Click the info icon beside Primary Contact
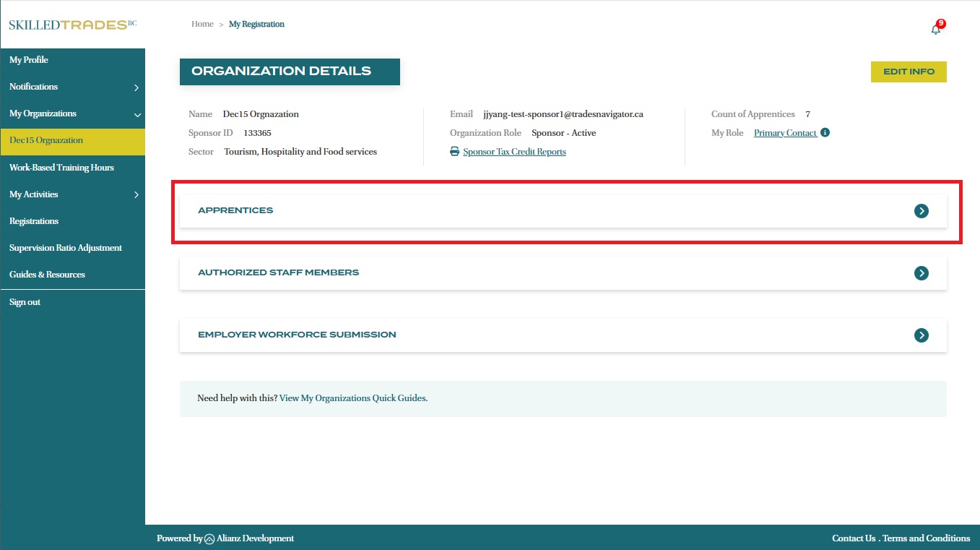980x550 pixels. click(x=825, y=133)
